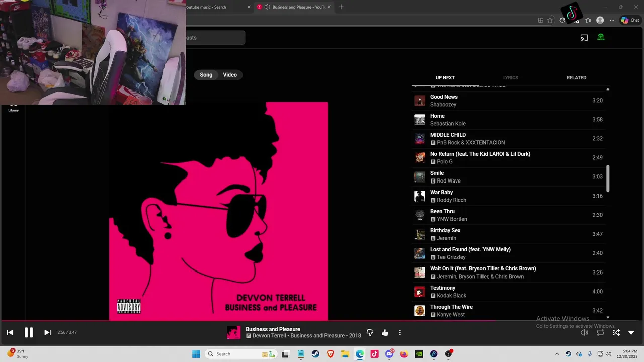
Task: Click the queue scroll-down arrow
Action: pyautogui.click(x=608, y=317)
